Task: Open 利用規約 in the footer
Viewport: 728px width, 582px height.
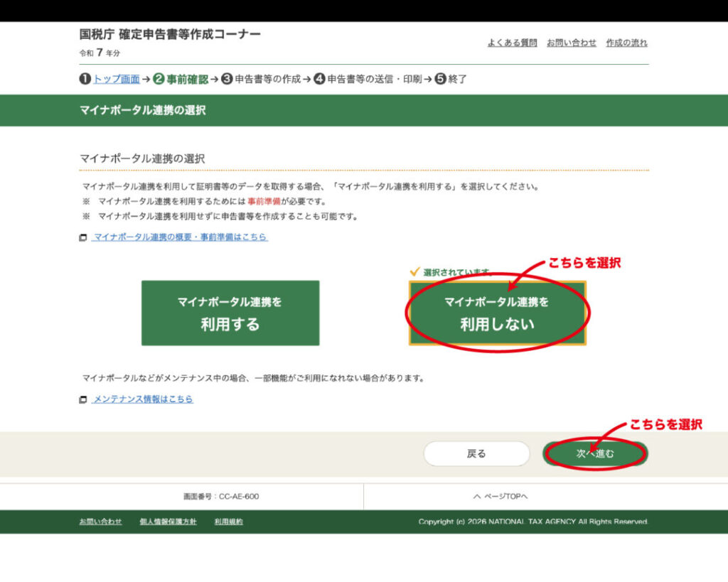Action: click(x=228, y=522)
